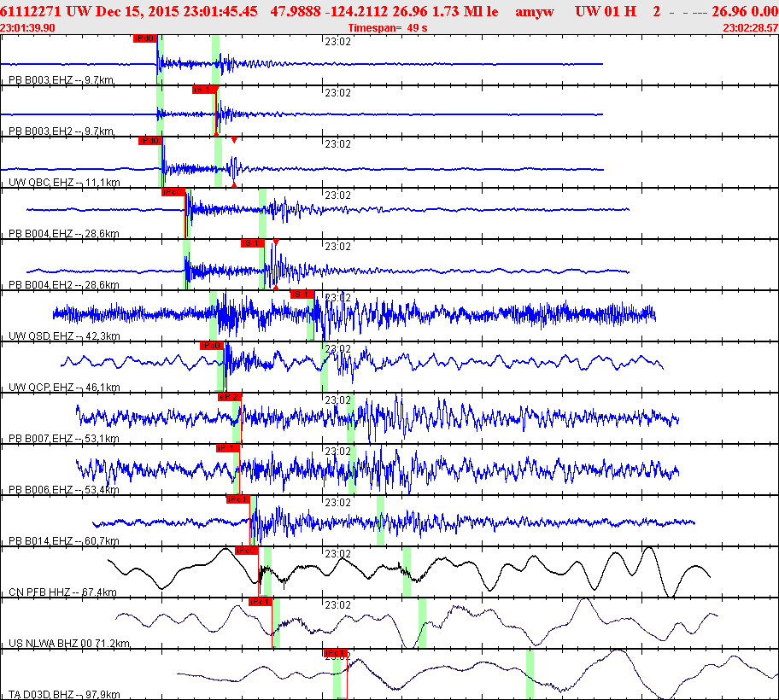Click the PB B004 EHZ 28.6km station label
Viewport: 779px width, 700px height.
coord(64,233)
